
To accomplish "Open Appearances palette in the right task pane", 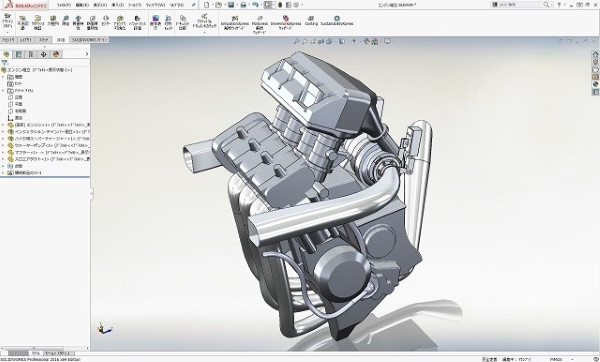I will pyautogui.click(x=595, y=85).
